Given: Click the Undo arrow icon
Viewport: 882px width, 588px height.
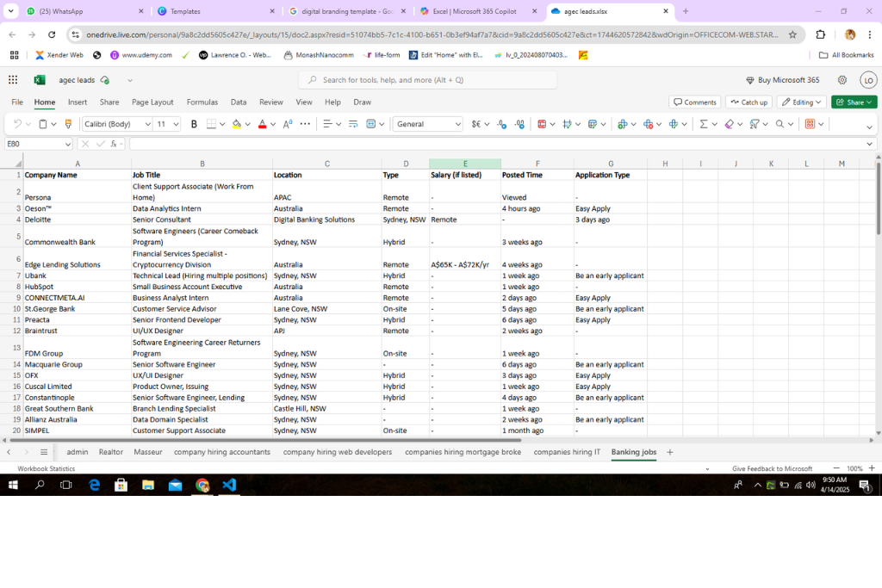Looking at the screenshot, I should [x=17, y=124].
